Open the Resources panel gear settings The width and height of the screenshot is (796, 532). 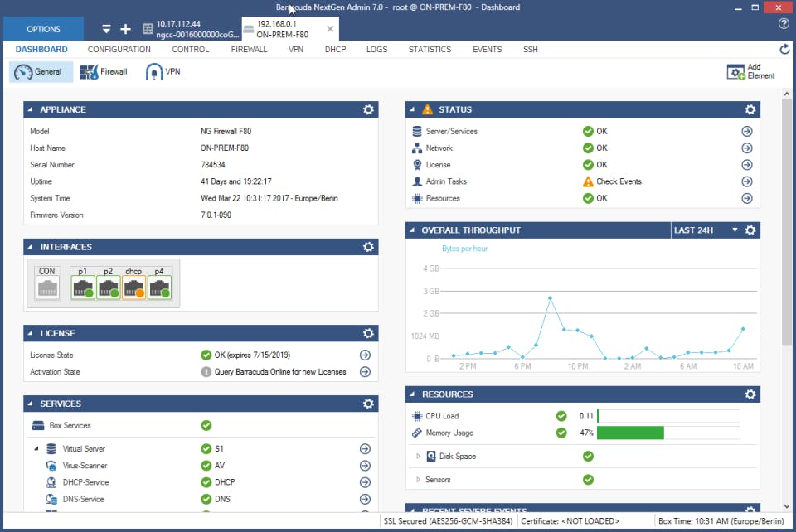750,394
